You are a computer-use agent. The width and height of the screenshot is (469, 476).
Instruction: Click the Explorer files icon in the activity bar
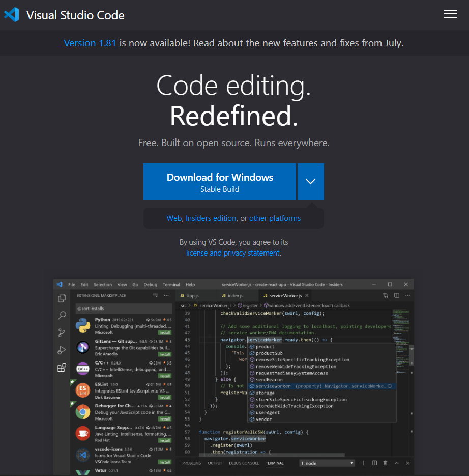coord(62,298)
